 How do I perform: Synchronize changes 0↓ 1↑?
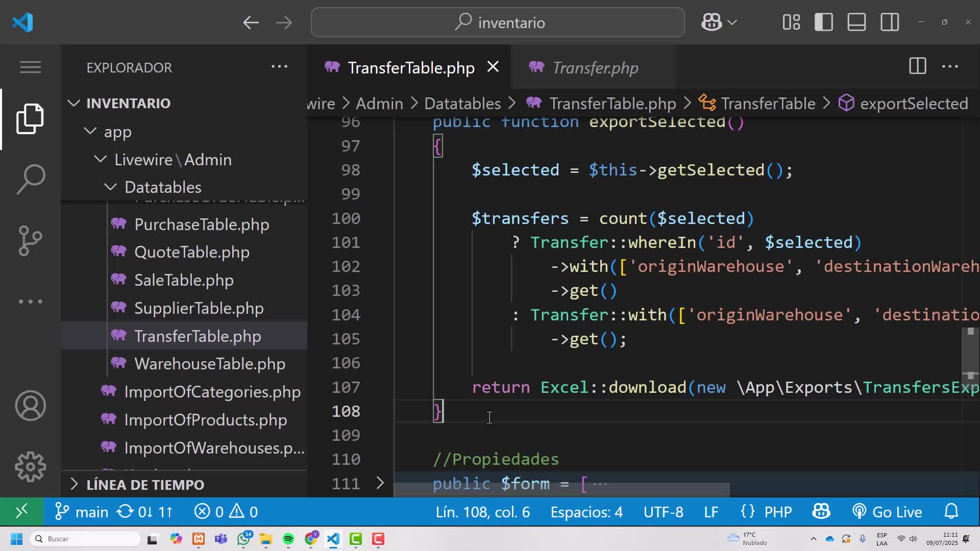[x=145, y=511]
